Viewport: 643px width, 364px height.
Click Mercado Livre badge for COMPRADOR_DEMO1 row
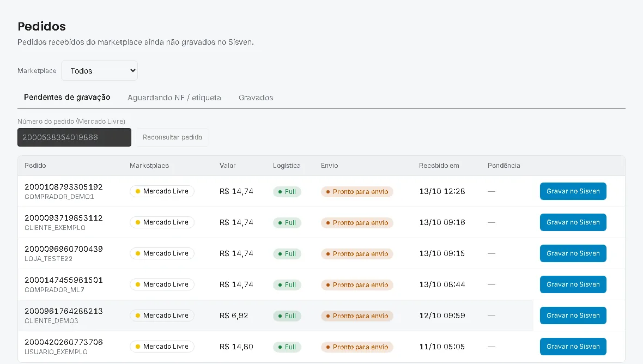pos(162,191)
